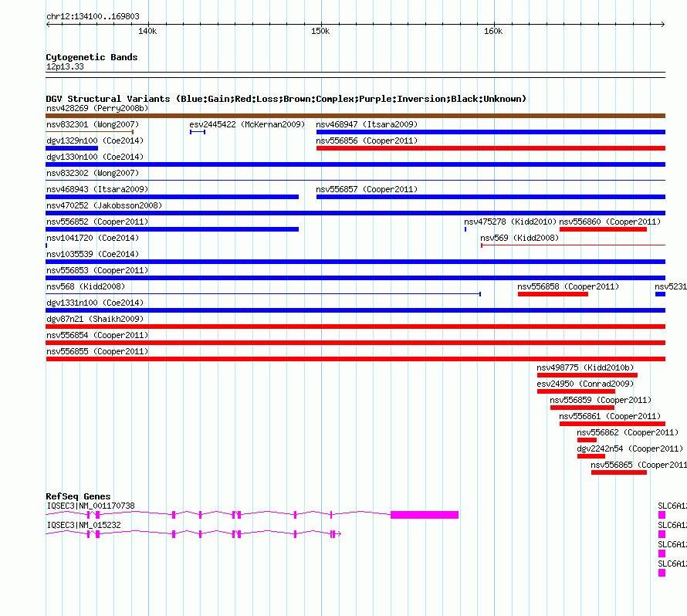This screenshot has height=616, width=687.
Task: Select the IQSEC3|NM_015232 gene transcript
Action: tap(193, 533)
